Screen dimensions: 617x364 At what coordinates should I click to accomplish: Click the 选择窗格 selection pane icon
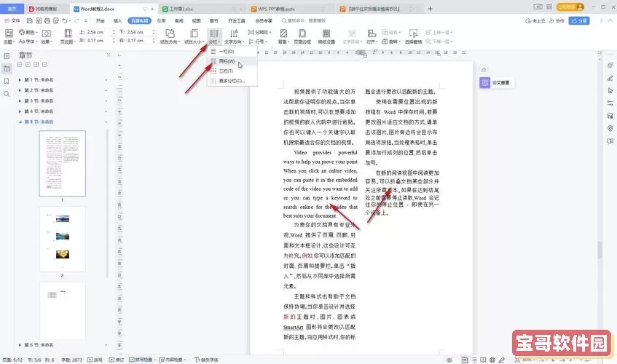pyautogui.click(x=413, y=36)
